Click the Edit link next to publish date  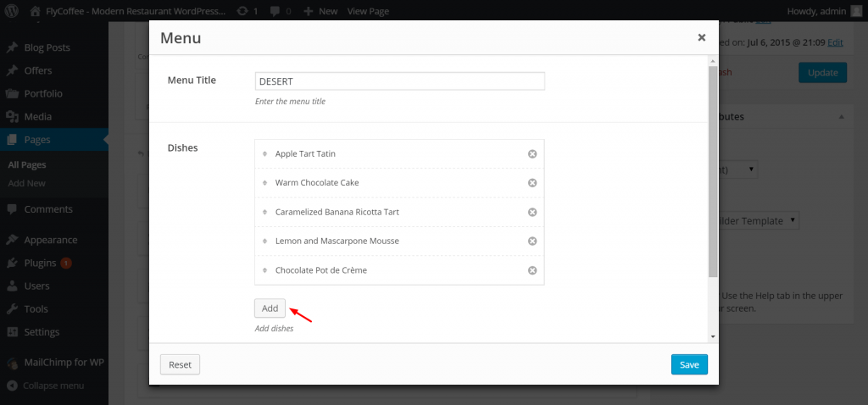(835, 42)
